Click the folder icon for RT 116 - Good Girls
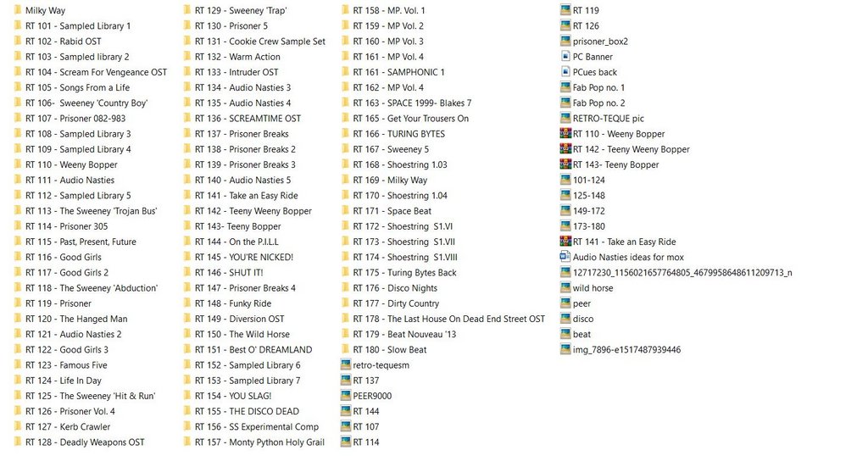 pyautogui.click(x=19, y=257)
